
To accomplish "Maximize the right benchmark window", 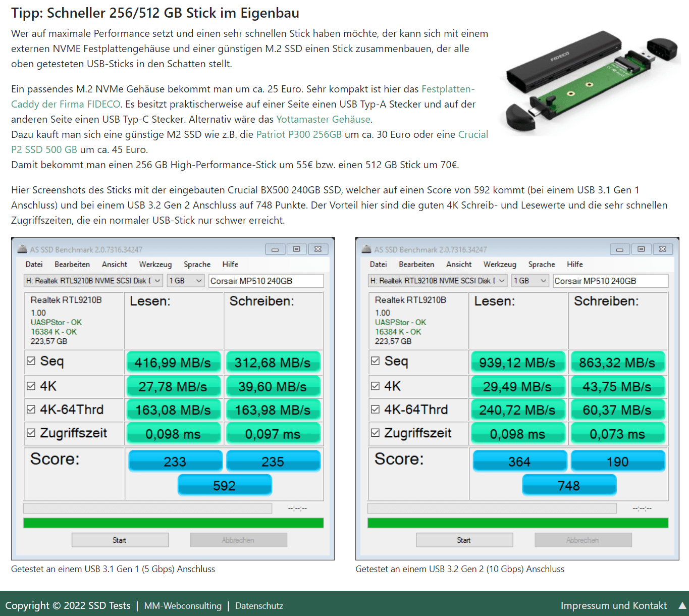I will pyautogui.click(x=641, y=249).
